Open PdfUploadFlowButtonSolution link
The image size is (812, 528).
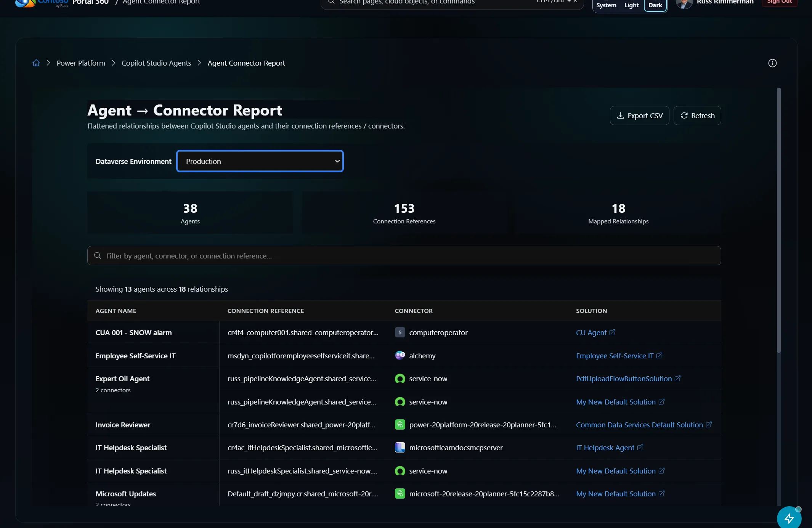click(x=624, y=379)
